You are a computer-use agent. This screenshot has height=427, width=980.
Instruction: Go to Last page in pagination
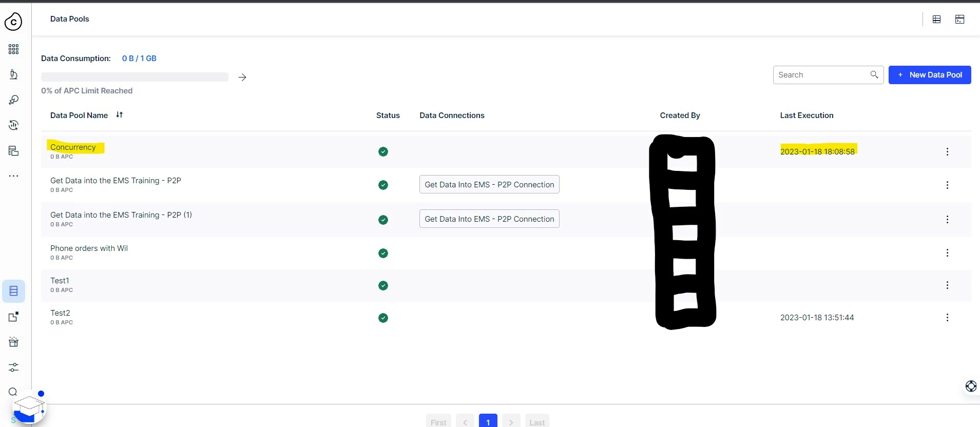[x=537, y=422]
